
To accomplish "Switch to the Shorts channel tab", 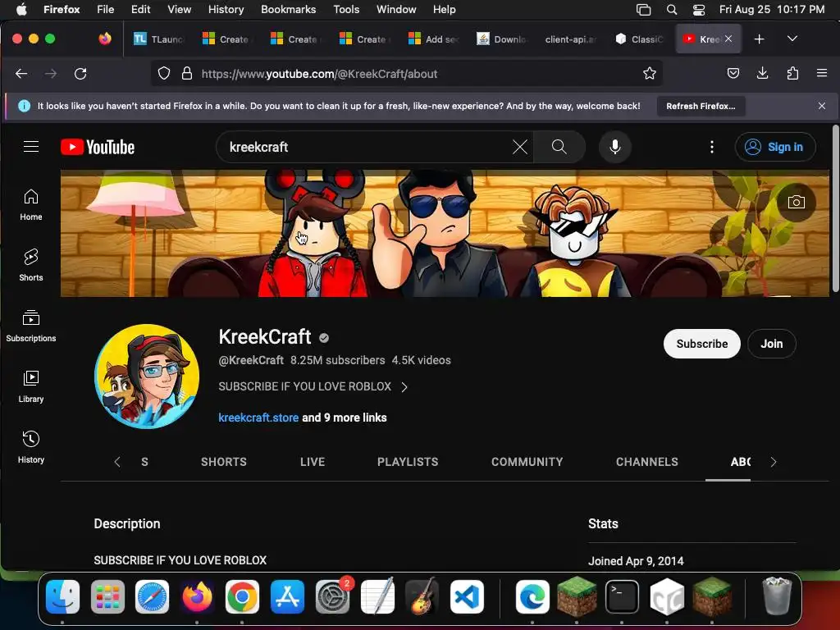I will tap(223, 462).
